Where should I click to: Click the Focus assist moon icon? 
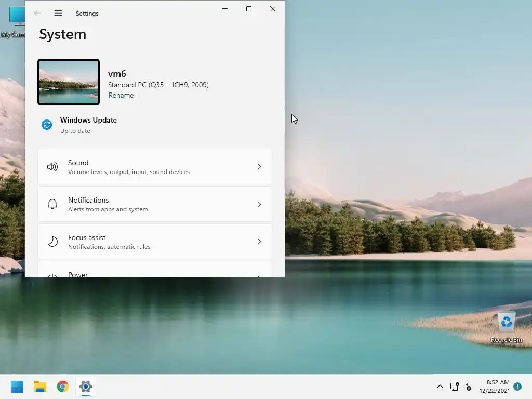(x=52, y=242)
